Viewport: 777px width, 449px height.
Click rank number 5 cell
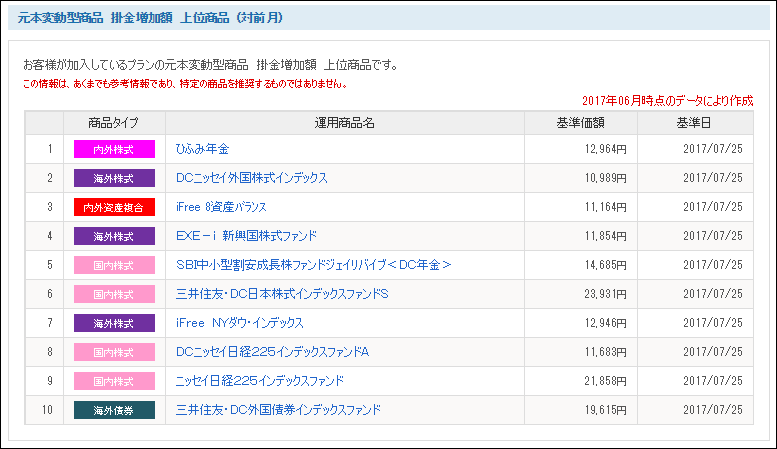point(45,265)
